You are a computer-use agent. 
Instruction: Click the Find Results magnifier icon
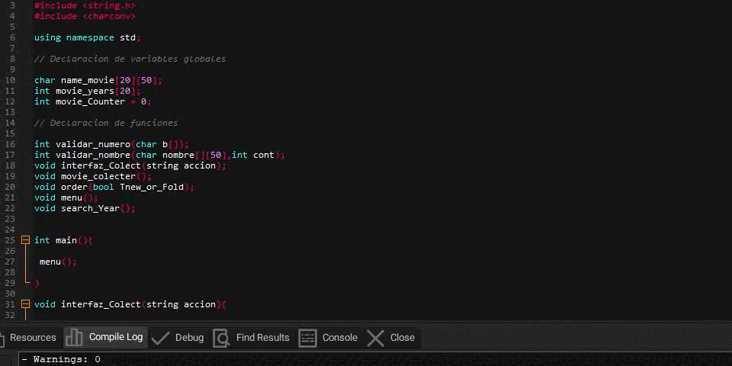pos(221,338)
